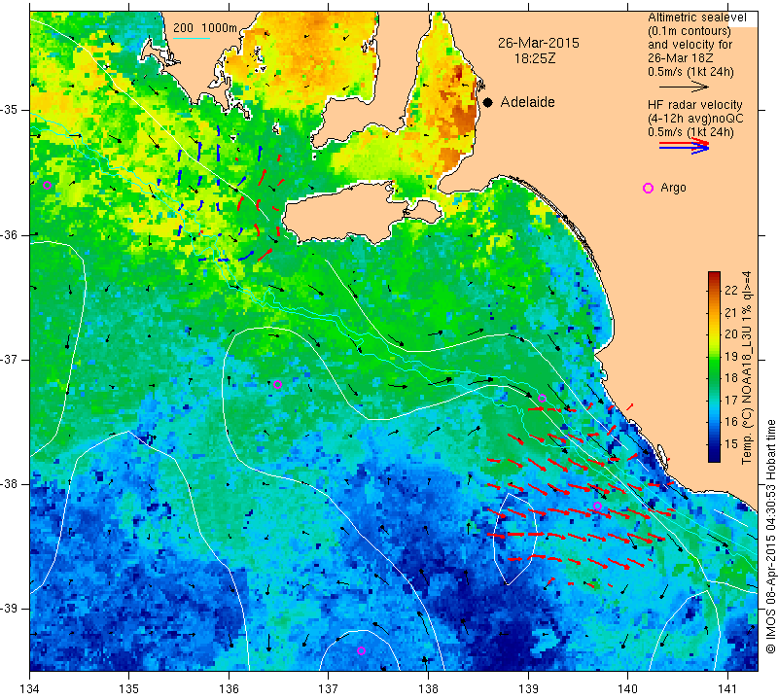The image size is (778, 700).
Task: Select the '18:25Z' time text
Action: pos(534,58)
